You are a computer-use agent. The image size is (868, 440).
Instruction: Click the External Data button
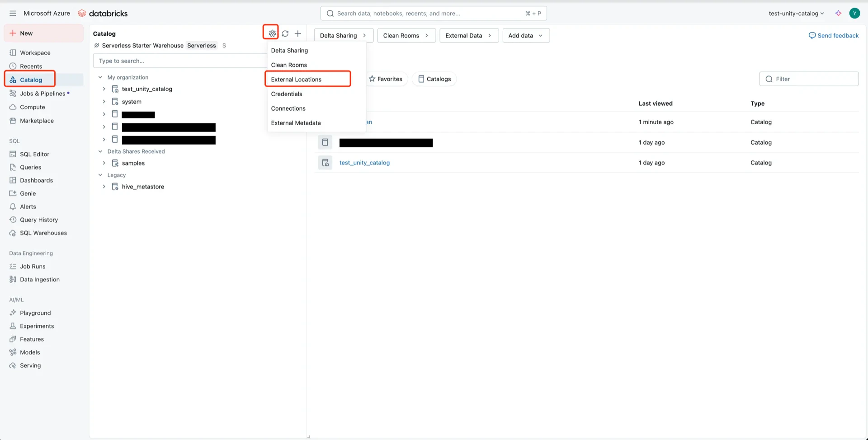(469, 35)
